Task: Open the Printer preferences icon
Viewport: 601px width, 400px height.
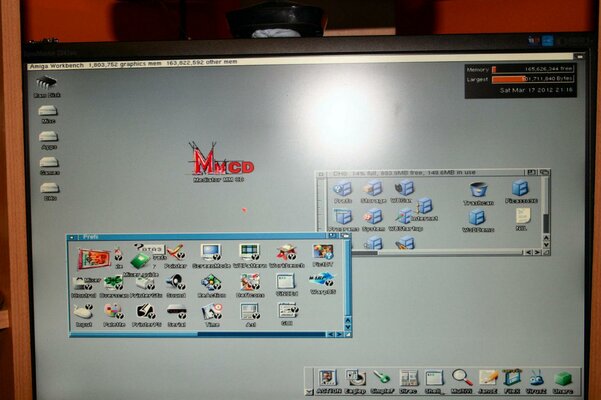Action: coord(175,254)
